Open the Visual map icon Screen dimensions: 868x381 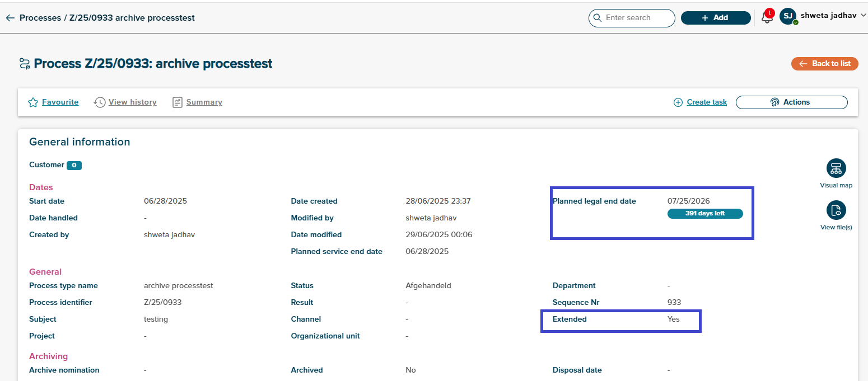[x=836, y=168]
